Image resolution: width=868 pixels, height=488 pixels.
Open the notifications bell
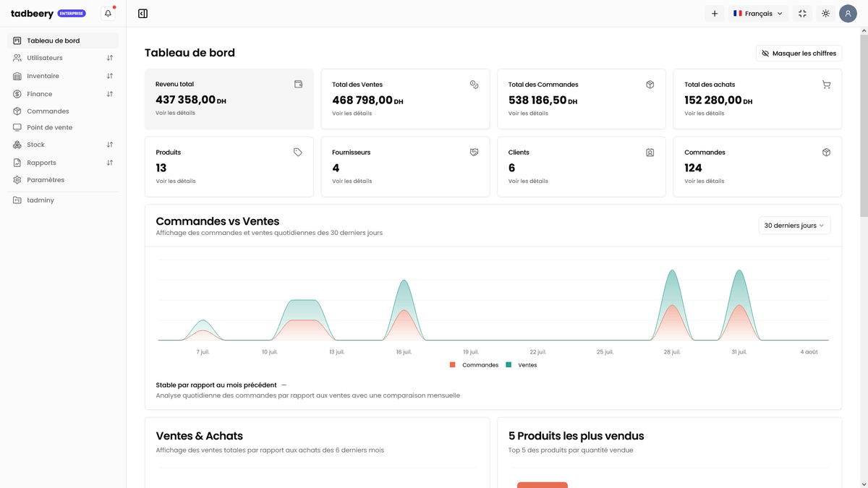click(108, 14)
